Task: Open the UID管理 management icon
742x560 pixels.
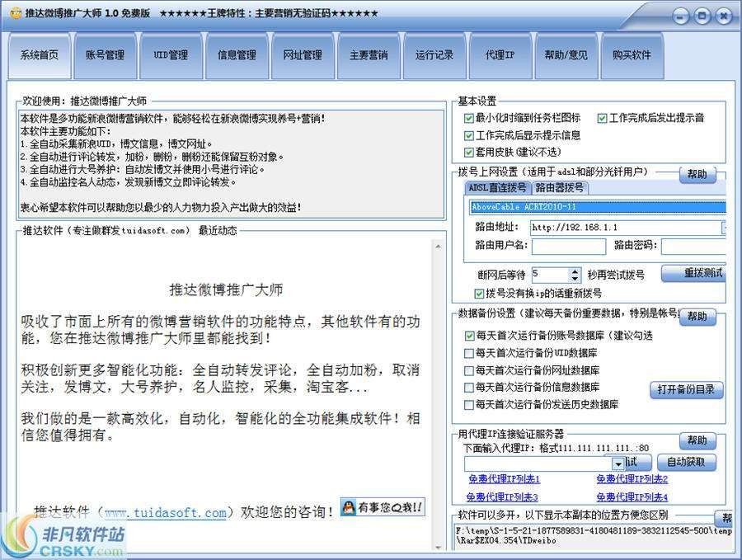Action: tap(171, 54)
